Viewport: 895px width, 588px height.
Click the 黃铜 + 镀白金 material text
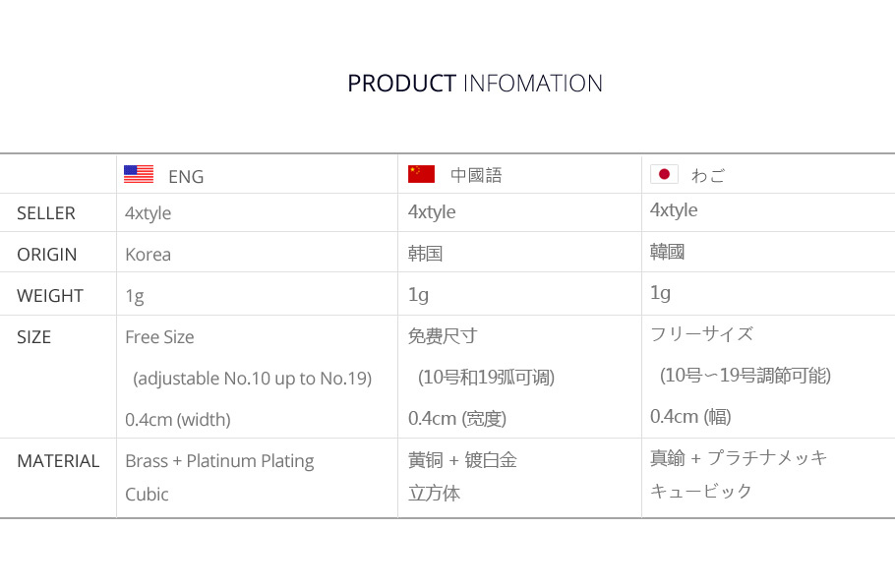click(462, 460)
